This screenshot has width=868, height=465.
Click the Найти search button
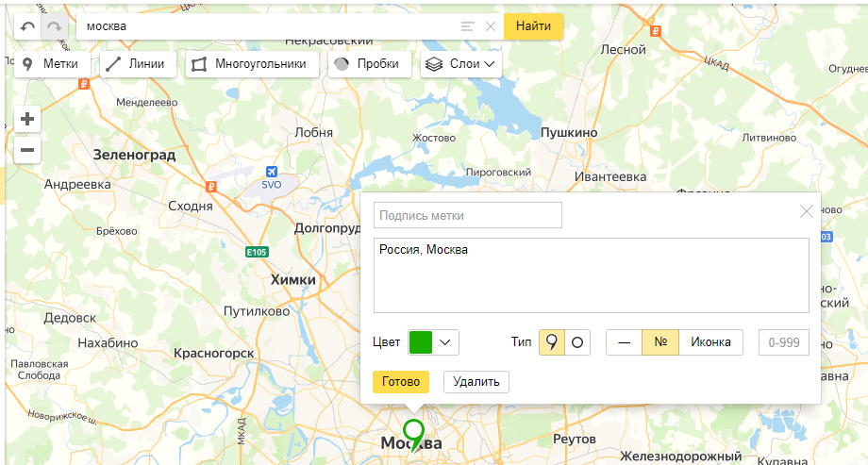coord(533,26)
